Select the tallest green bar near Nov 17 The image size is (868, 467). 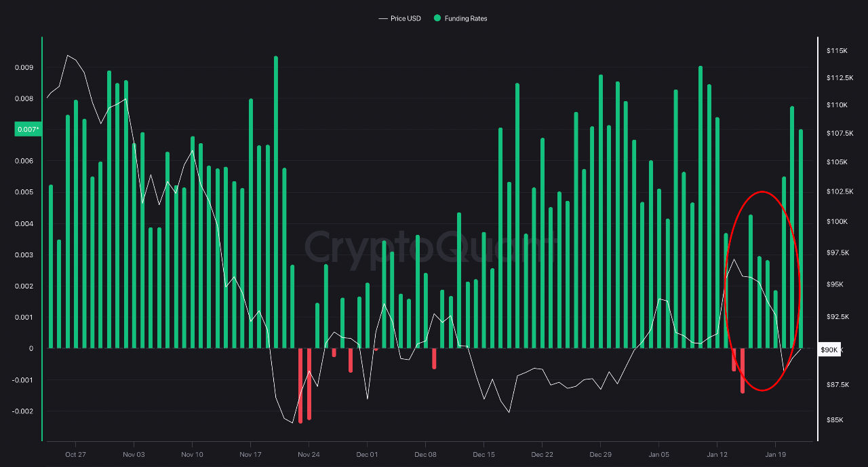pyautogui.click(x=275, y=204)
